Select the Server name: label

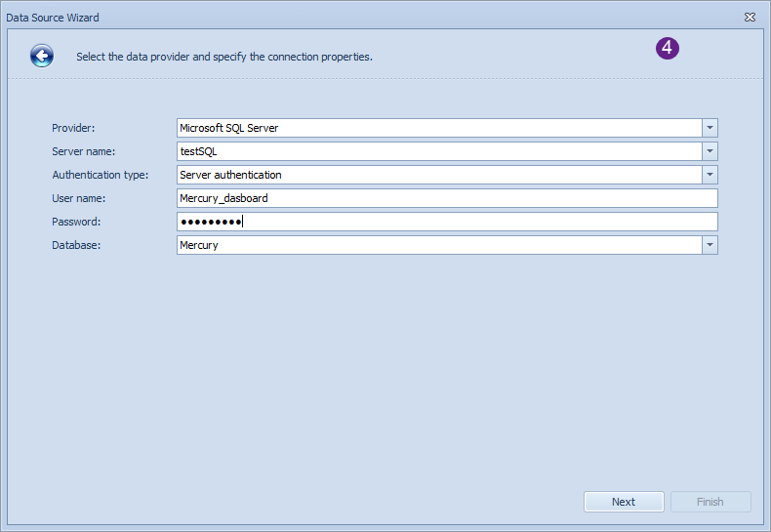[84, 151]
